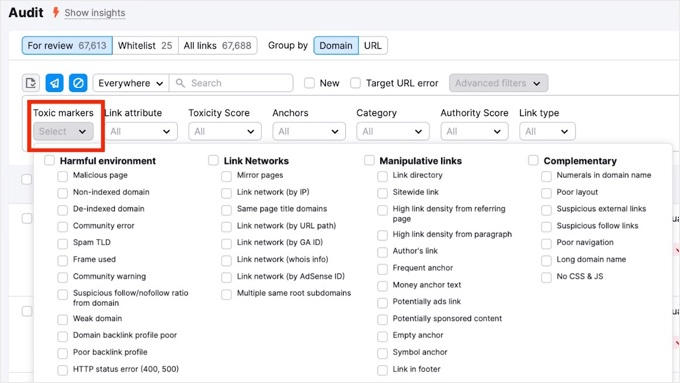
Task: Check High link density from referring page
Action: click(x=382, y=210)
